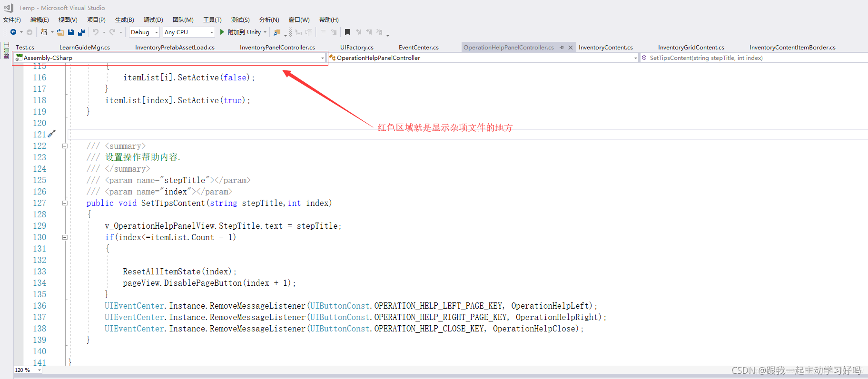The width and height of the screenshot is (868, 379).
Task: Collapse the if block at line 130
Action: tap(65, 237)
